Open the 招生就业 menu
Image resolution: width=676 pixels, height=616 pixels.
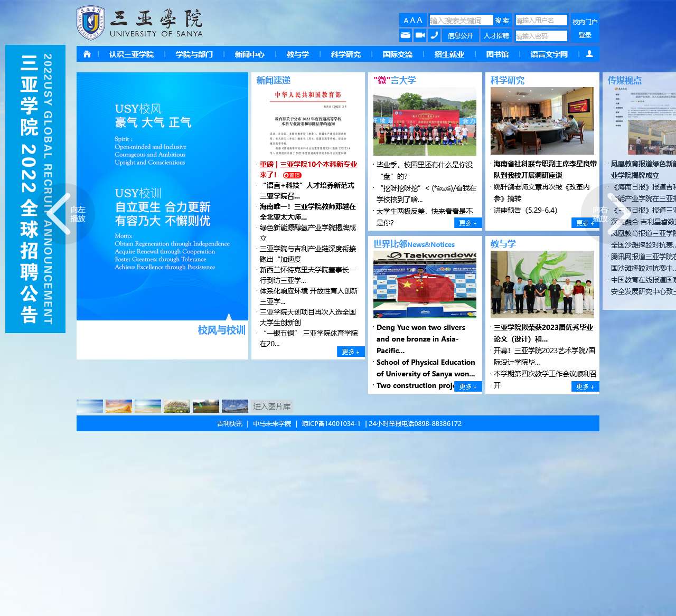(x=449, y=54)
